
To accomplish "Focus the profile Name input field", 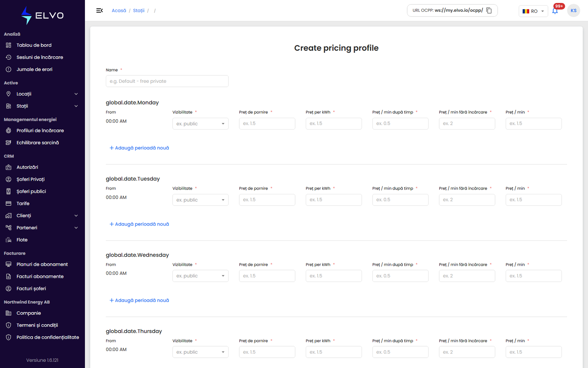I will coord(167,81).
